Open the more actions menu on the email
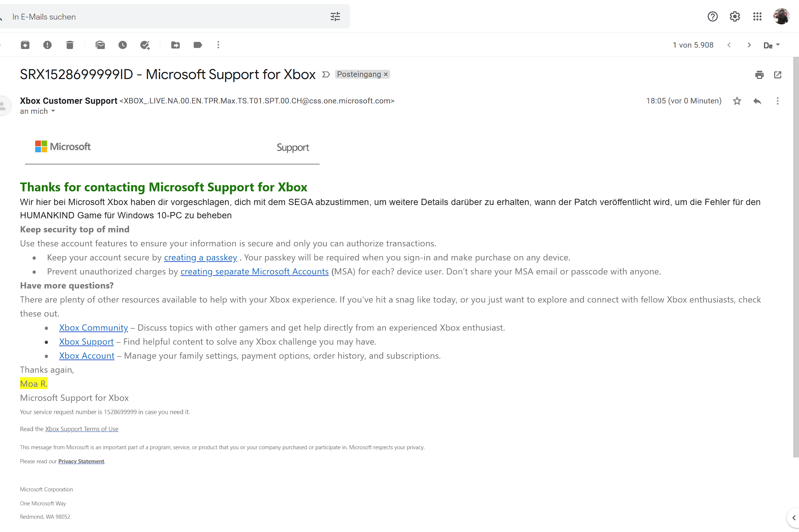The height and width of the screenshot is (532, 799). coord(777,101)
